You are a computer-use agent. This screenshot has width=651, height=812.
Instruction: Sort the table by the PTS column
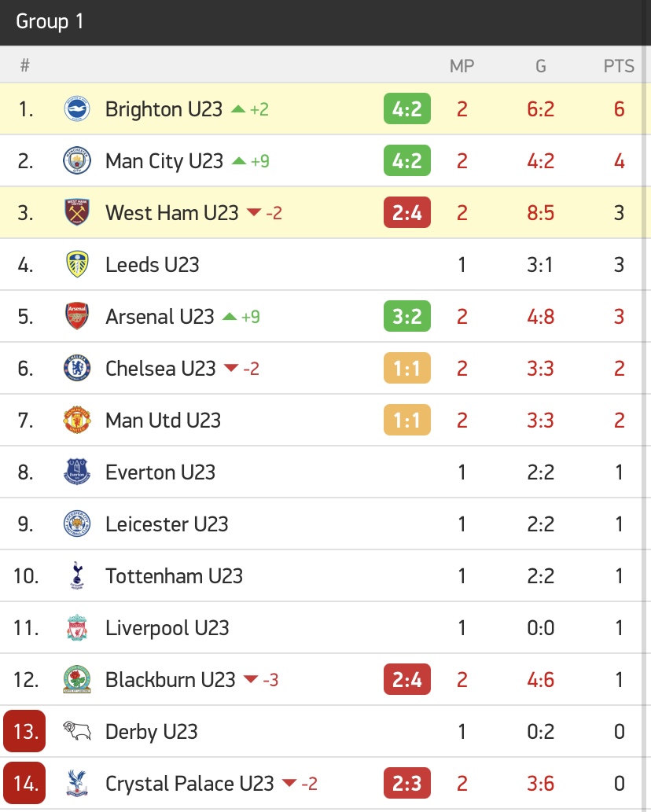(x=619, y=66)
